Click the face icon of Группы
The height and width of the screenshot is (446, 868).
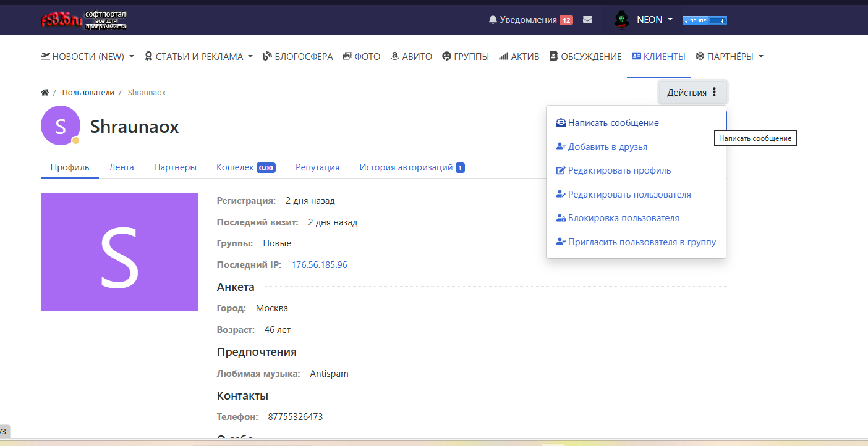446,56
